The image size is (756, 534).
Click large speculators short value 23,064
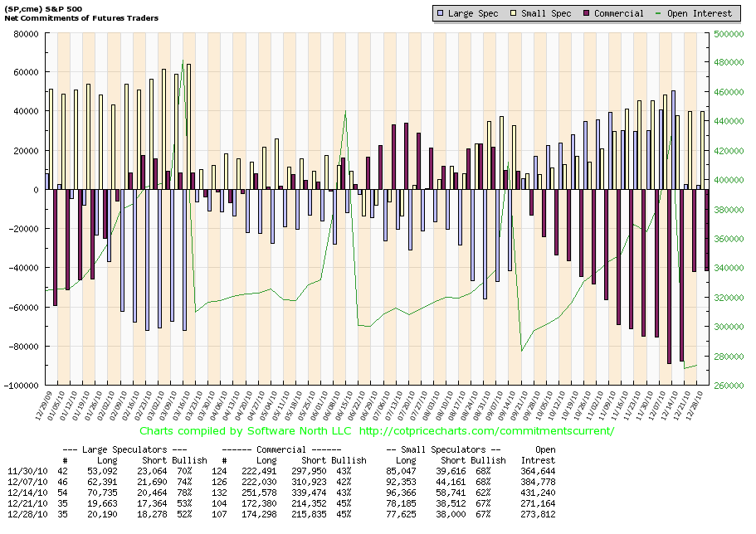152,471
